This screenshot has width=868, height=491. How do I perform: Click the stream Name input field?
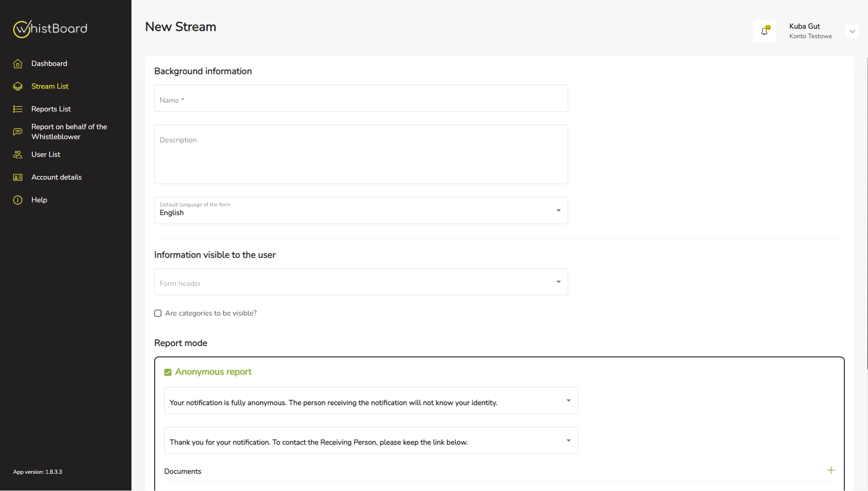[361, 99]
